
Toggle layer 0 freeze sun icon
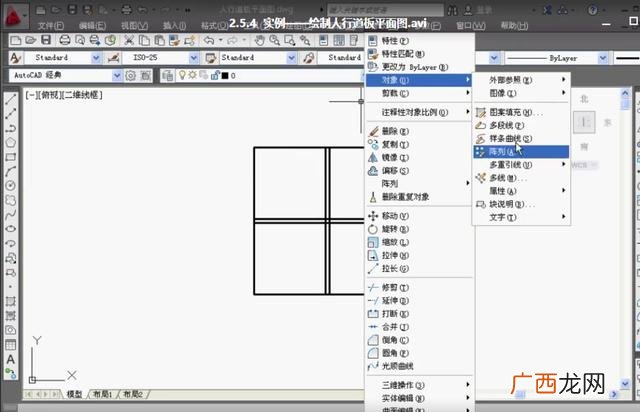point(192,75)
